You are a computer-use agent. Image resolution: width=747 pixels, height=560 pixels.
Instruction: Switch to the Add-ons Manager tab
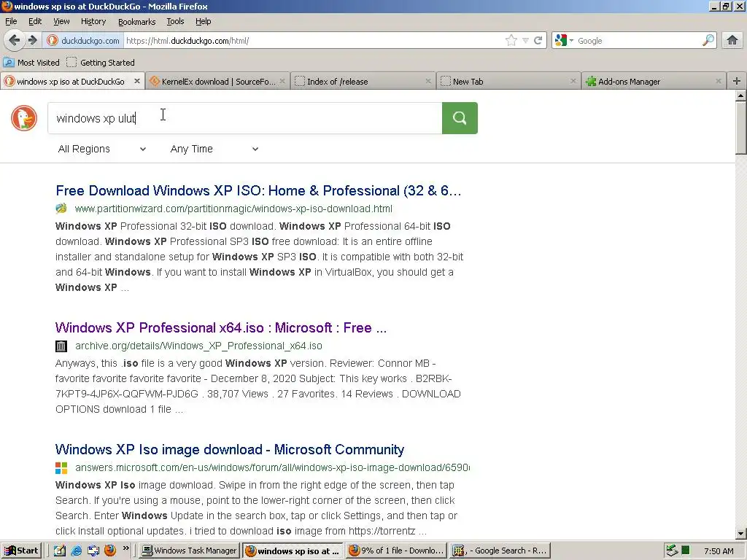point(653,82)
